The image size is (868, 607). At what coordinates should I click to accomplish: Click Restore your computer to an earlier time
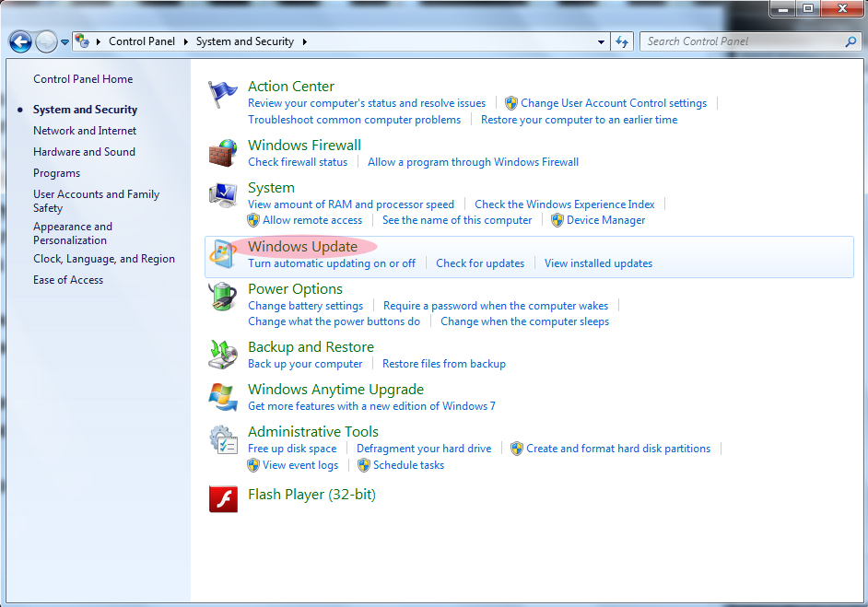pos(579,120)
